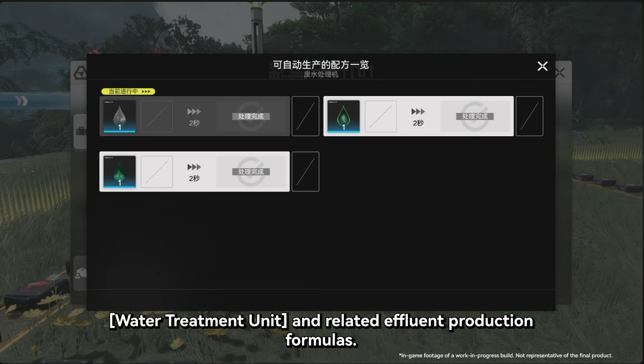Open the briefcase tab behind the dialog
The image size is (644, 364).
coord(81,131)
